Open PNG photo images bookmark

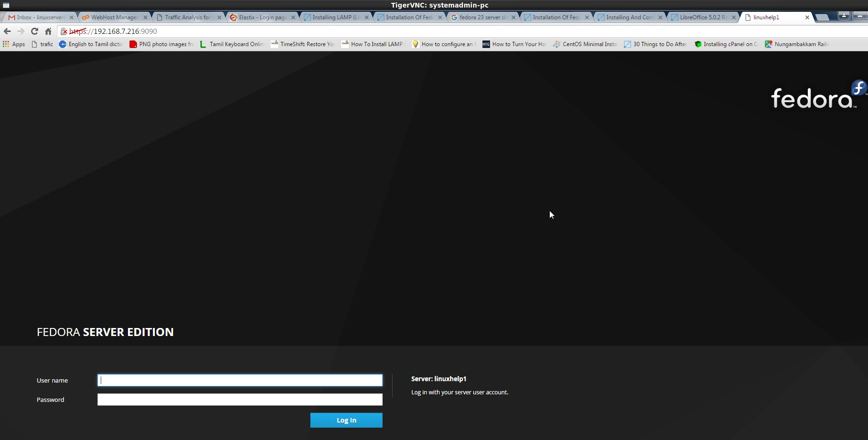161,44
